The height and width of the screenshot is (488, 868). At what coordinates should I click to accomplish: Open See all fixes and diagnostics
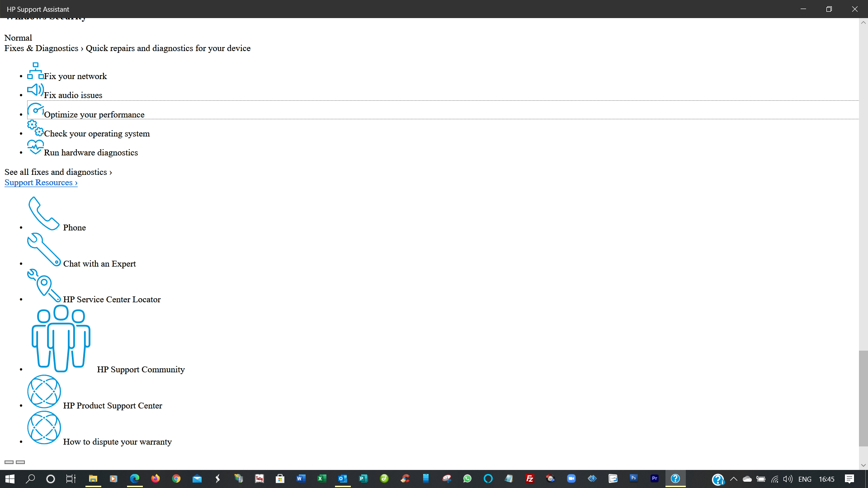pyautogui.click(x=58, y=172)
